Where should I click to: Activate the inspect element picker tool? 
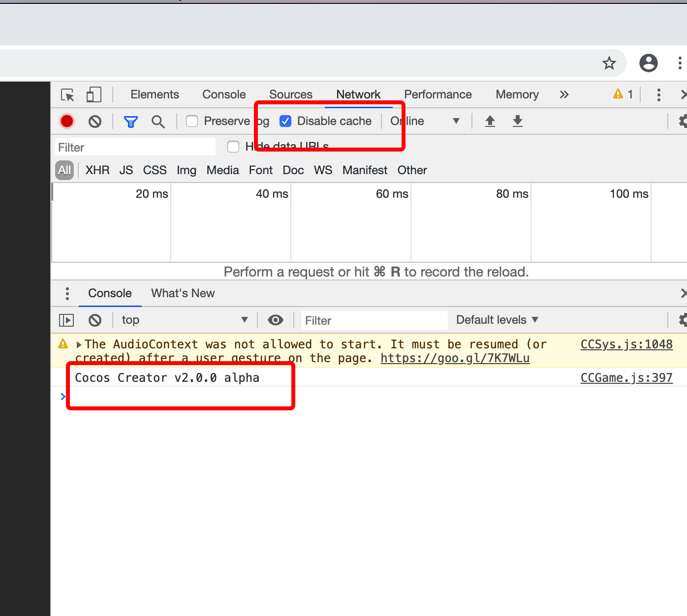point(67,94)
